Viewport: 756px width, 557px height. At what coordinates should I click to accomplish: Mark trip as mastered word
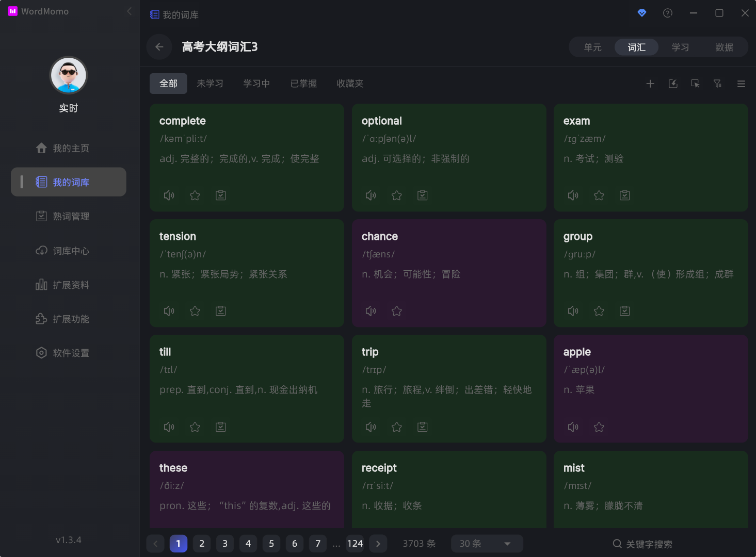423,427
